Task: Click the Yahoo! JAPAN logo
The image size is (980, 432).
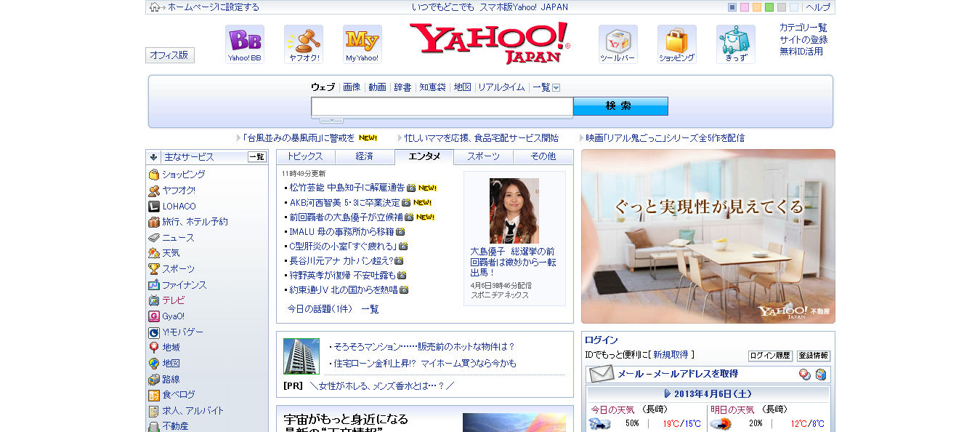Action: pyautogui.click(x=490, y=43)
